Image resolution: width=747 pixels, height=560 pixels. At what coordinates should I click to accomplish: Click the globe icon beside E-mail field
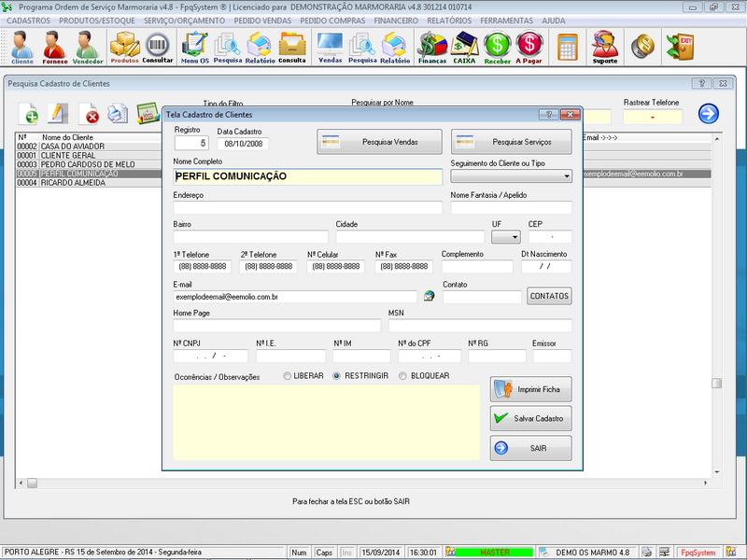(x=429, y=296)
